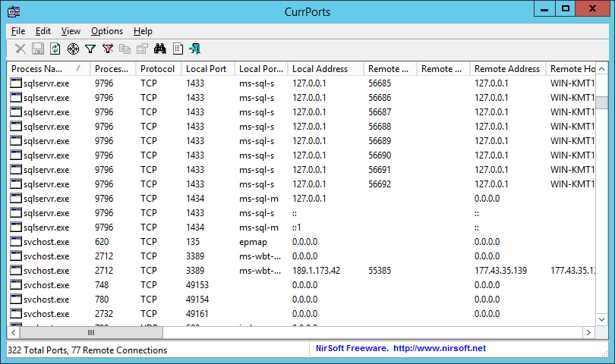The width and height of the screenshot is (615, 364).
Task: Open the Edit menu
Action: 43,31
